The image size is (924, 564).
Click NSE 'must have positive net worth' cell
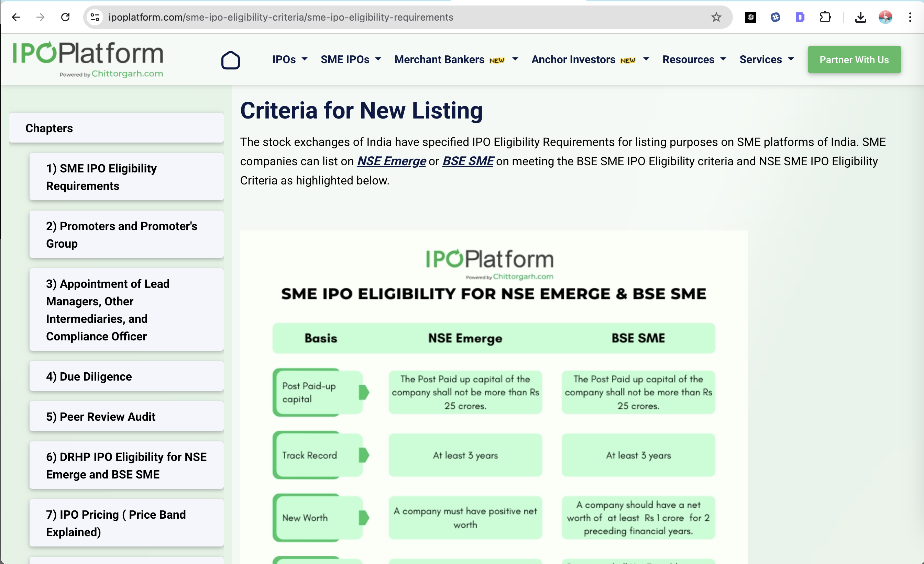tap(465, 518)
